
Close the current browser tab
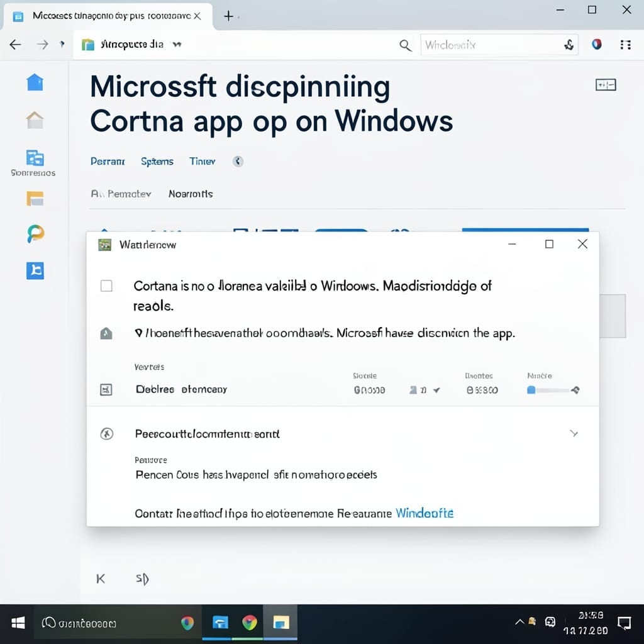tap(197, 16)
